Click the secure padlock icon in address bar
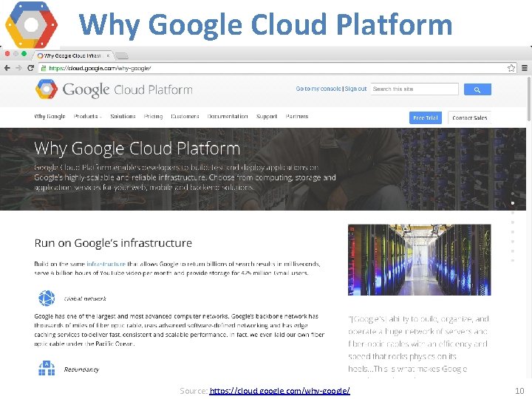532x399 pixels. [x=44, y=68]
